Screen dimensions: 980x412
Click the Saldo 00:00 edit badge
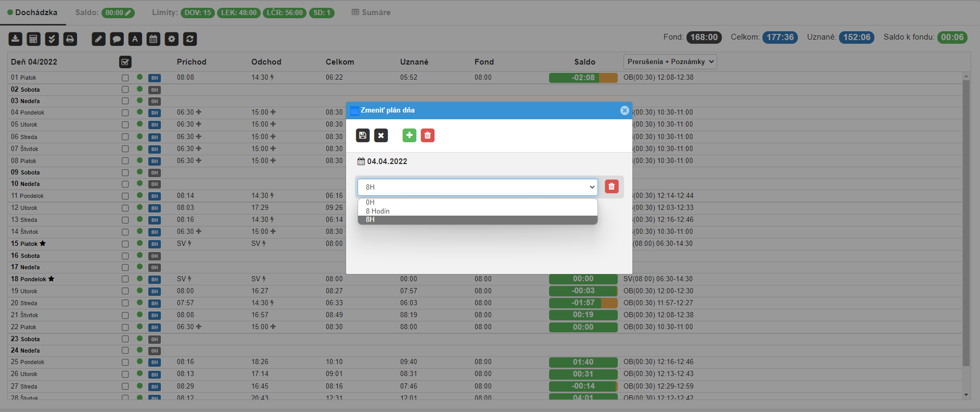(118, 13)
